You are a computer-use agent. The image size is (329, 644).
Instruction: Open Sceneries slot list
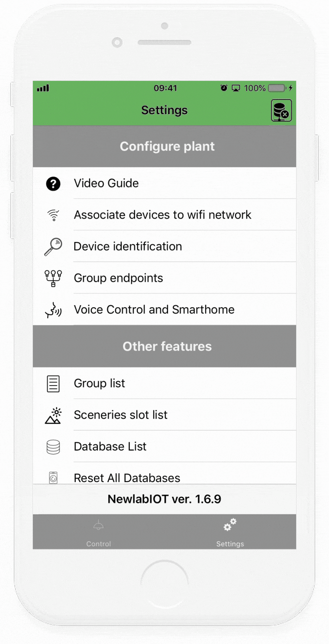[x=164, y=415]
